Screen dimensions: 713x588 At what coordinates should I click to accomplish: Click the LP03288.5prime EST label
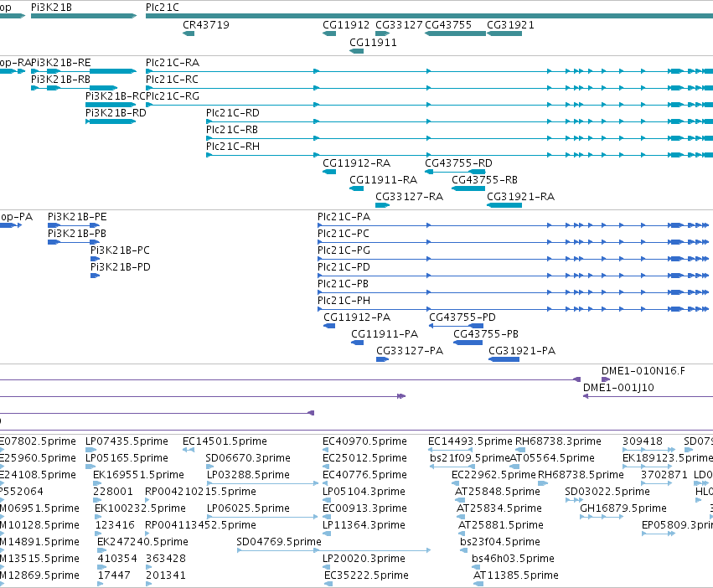tap(248, 475)
